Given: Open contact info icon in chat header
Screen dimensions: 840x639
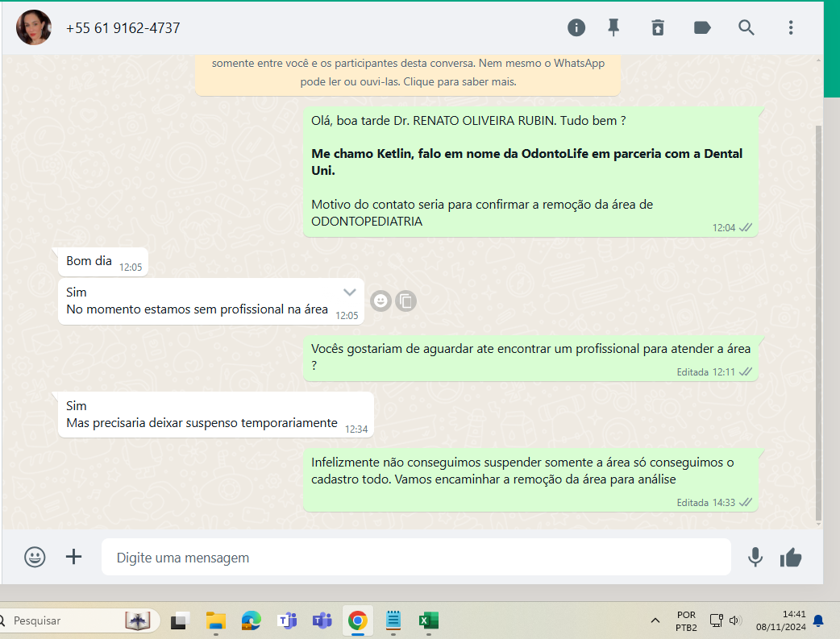Looking at the screenshot, I should tap(576, 27).
